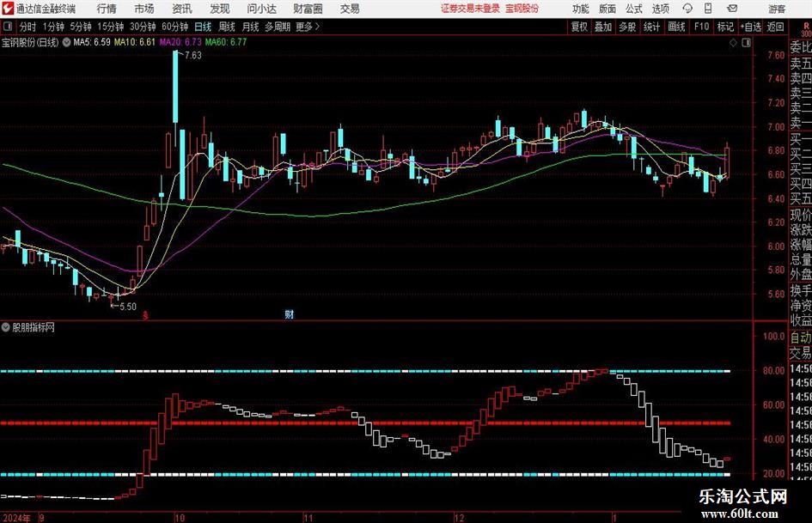Screen dimensions: 812x523
Task: Open the 发现 menu
Action: [x=220, y=9]
